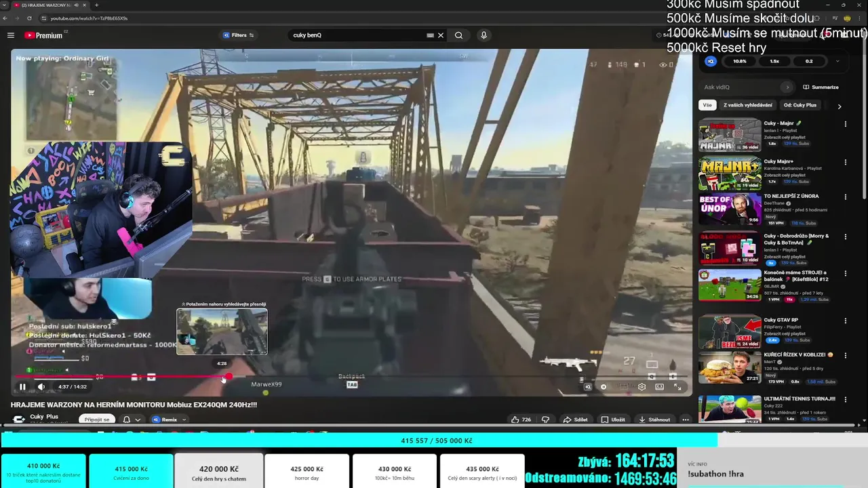Open options menu for 'Cuky Majnr+'
Image resolution: width=868 pixels, height=488 pixels.
pos(845,162)
